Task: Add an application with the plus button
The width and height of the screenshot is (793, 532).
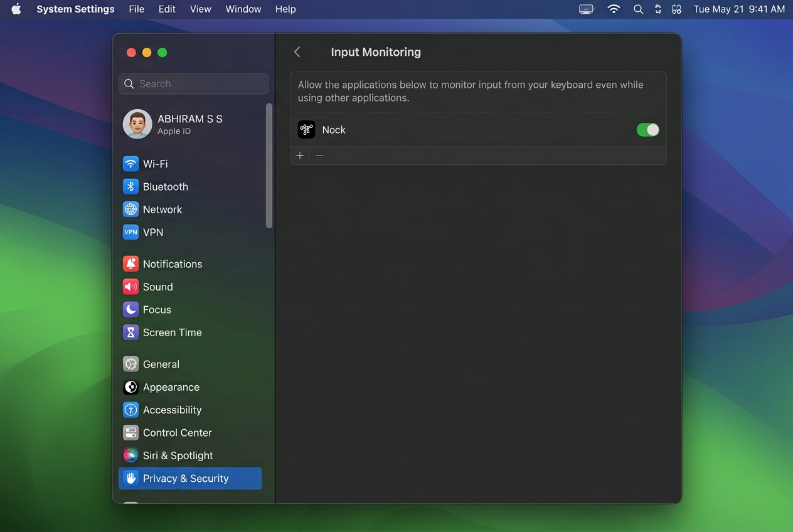Action: (x=300, y=156)
